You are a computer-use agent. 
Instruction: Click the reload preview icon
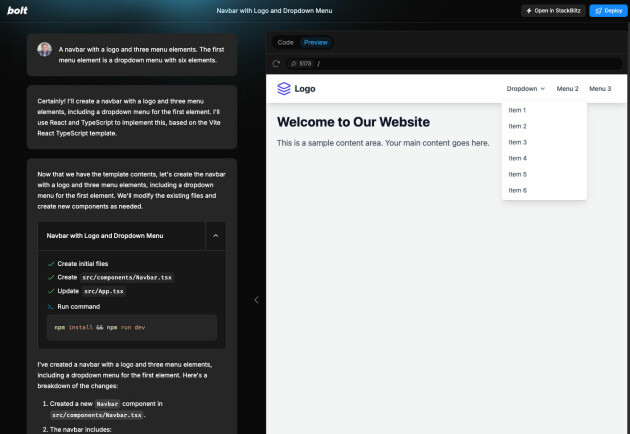coord(276,63)
